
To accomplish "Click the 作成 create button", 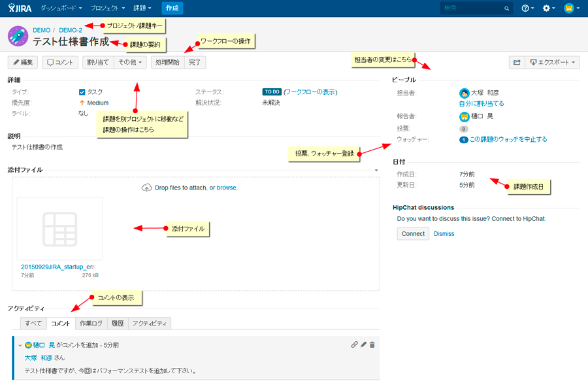I will (x=172, y=8).
